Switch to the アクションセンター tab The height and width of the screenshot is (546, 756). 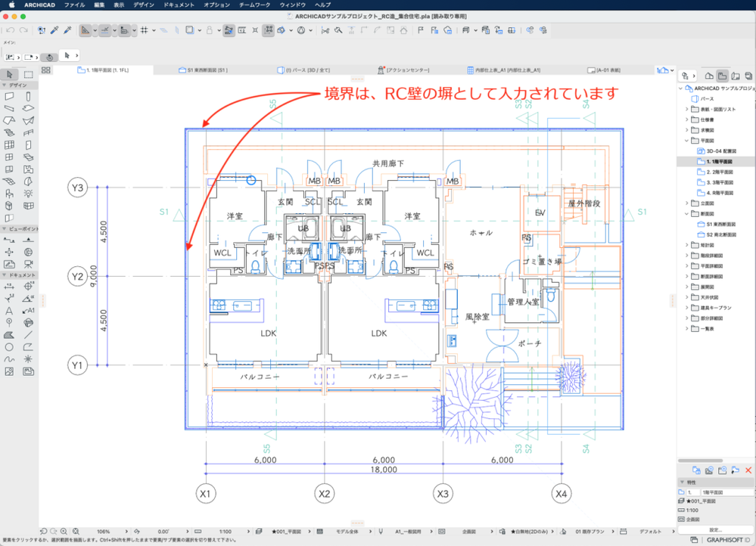(x=403, y=70)
